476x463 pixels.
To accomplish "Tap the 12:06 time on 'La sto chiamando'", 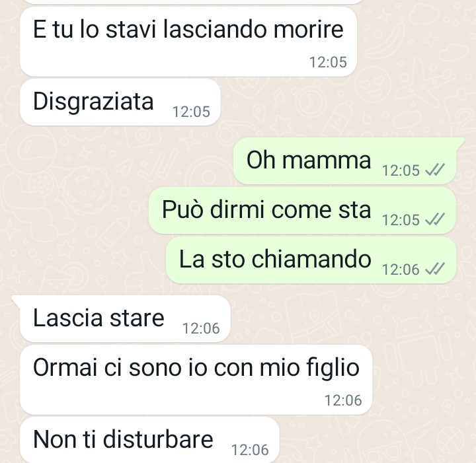I will 401,270.
